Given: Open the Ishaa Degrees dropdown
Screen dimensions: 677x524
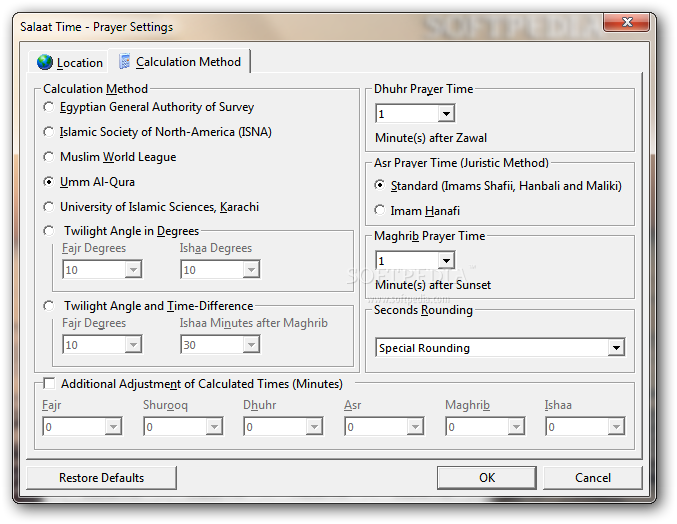Looking at the screenshot, I should [x=251, y=270].
